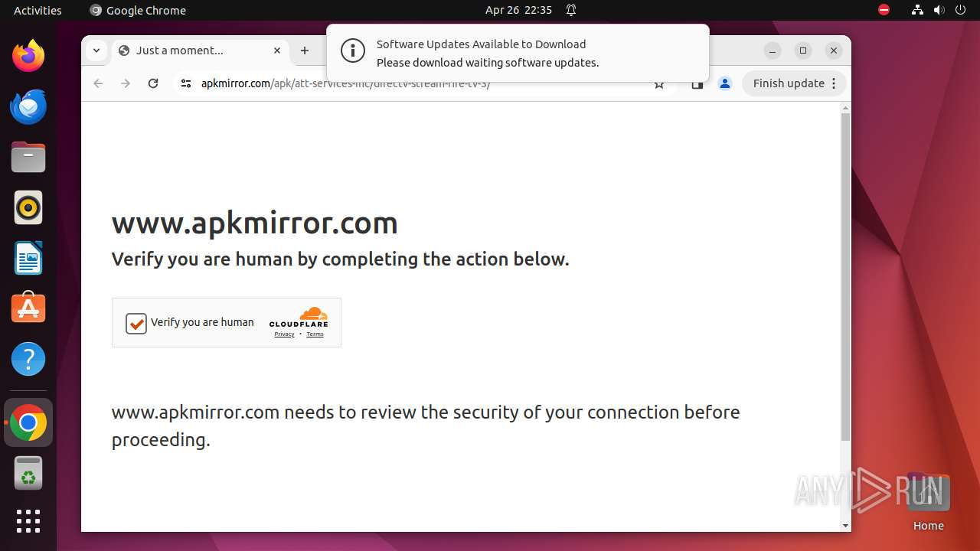Show Applications grid button
Image resolution: width=980 pixels, height=551 pixels.
(28, 521)
